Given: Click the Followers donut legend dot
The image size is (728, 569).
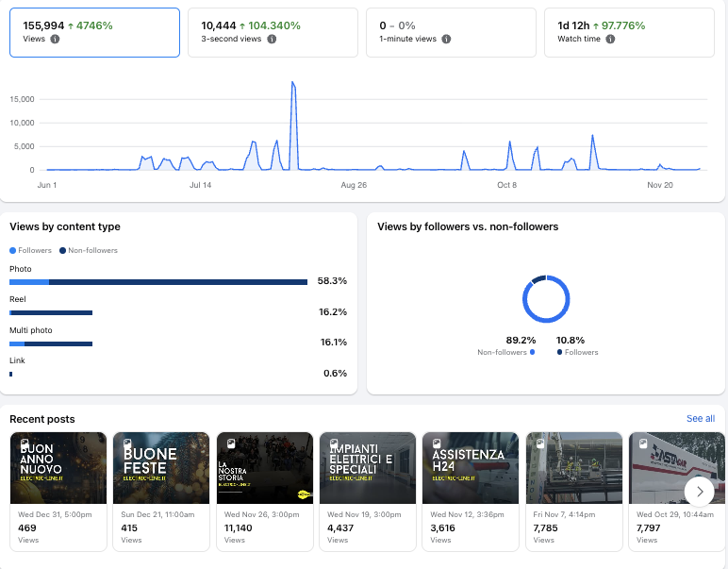Looking at the screenshot, I should [x=559, y=352].
